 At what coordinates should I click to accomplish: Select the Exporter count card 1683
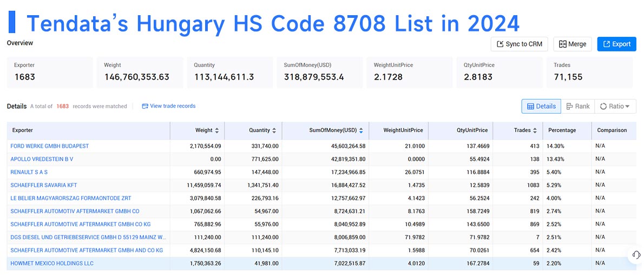[50, 73]
